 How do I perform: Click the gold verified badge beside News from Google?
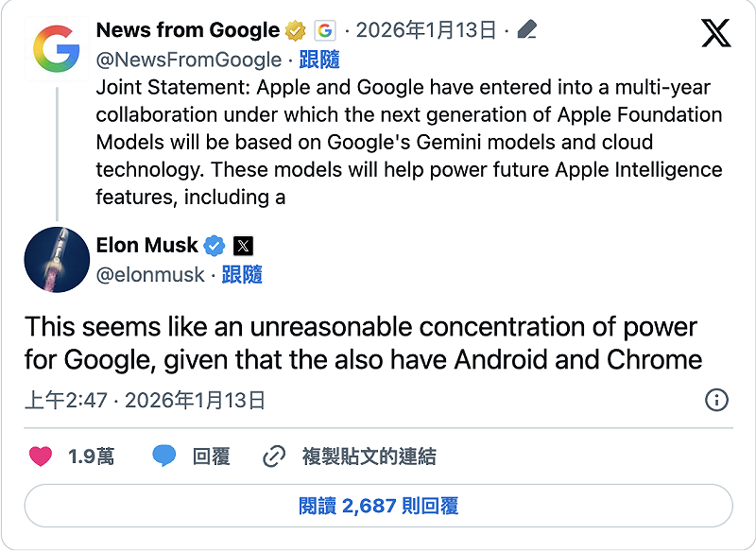click(x=291, y=29)
